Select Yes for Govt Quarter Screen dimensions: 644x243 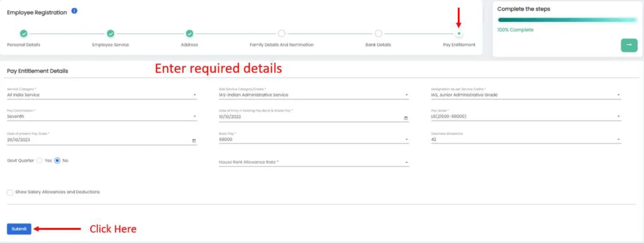pos(40,161)
